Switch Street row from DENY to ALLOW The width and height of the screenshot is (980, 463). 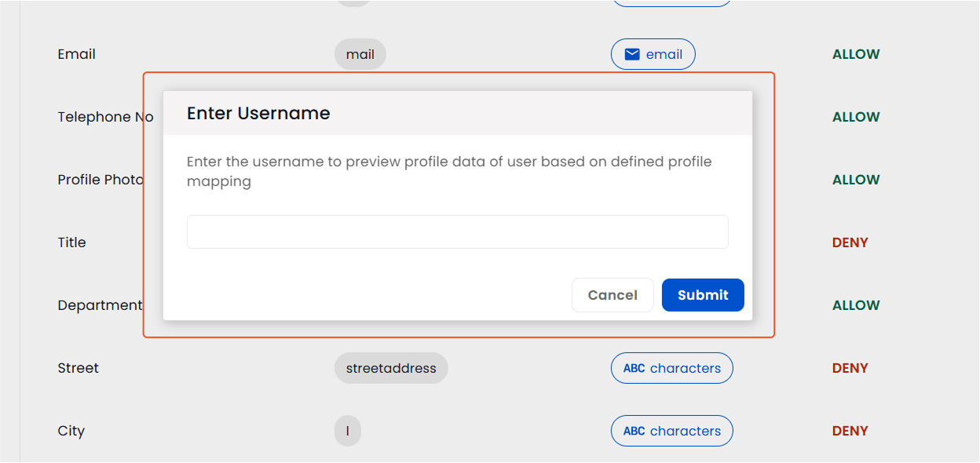coord(850,368)
